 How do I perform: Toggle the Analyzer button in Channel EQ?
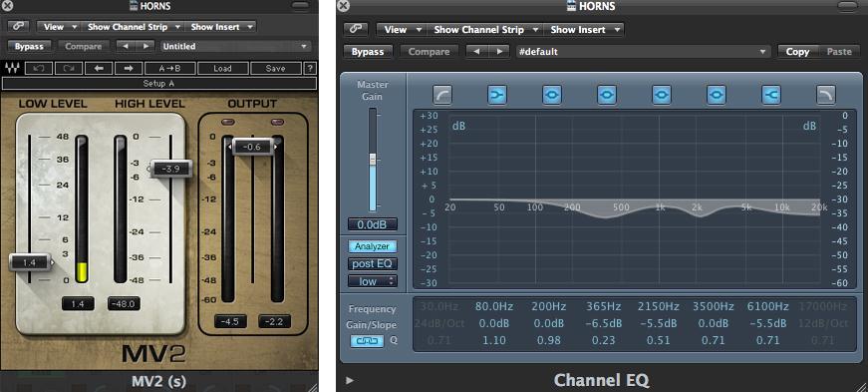click(372, 246)
